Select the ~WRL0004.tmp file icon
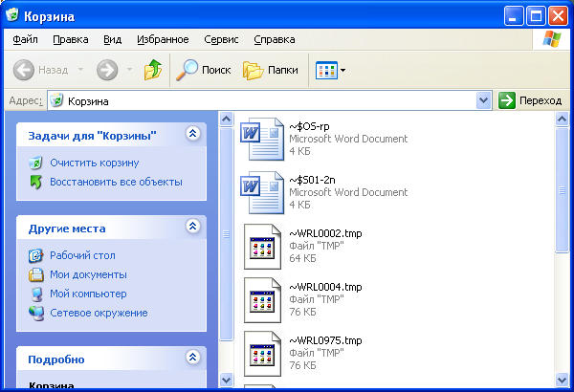 pyautogui.click(x=262, y=300)
